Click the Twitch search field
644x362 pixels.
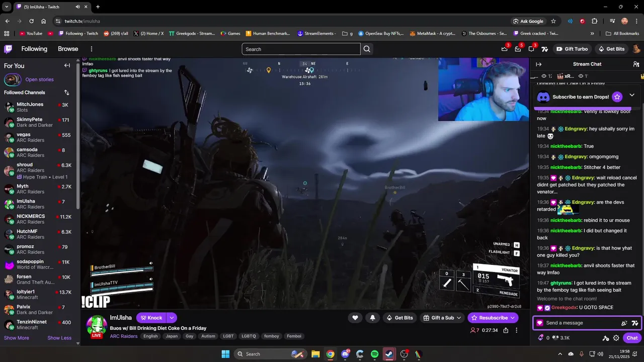301,49
